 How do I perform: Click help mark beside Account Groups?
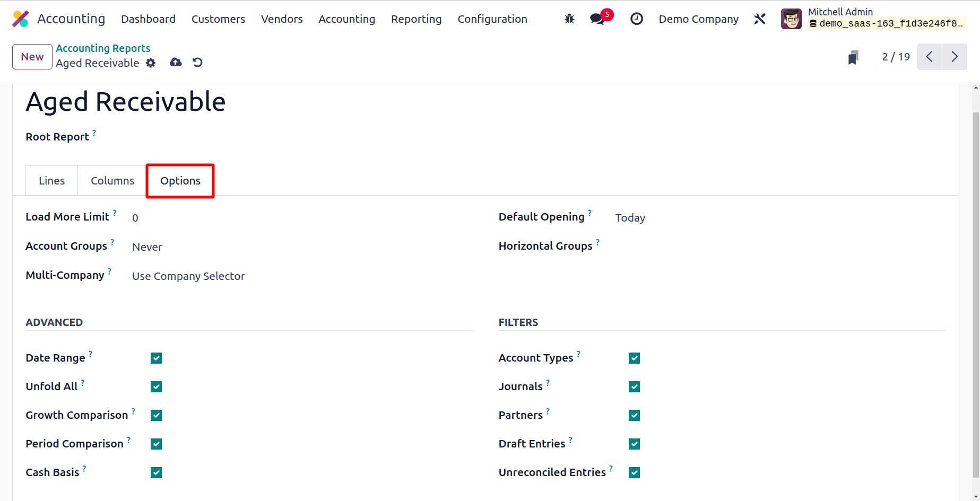tap(112, 242)
